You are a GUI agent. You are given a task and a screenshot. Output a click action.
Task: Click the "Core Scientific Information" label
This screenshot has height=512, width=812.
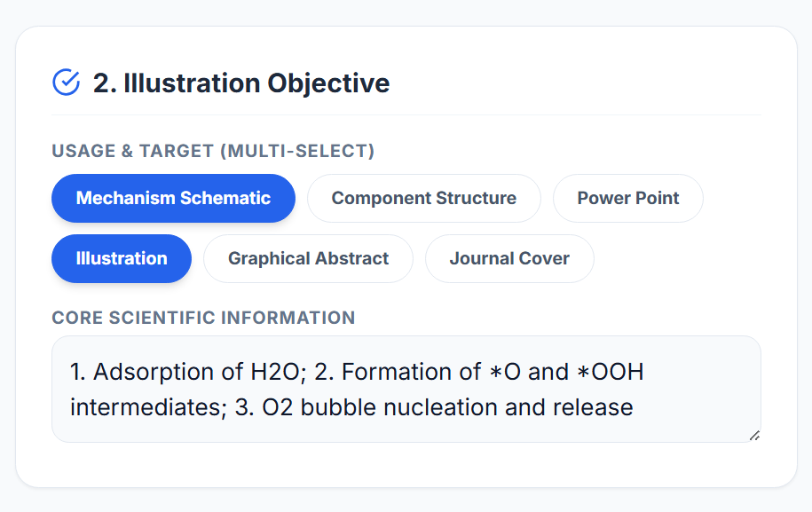(x=203, y=318)
